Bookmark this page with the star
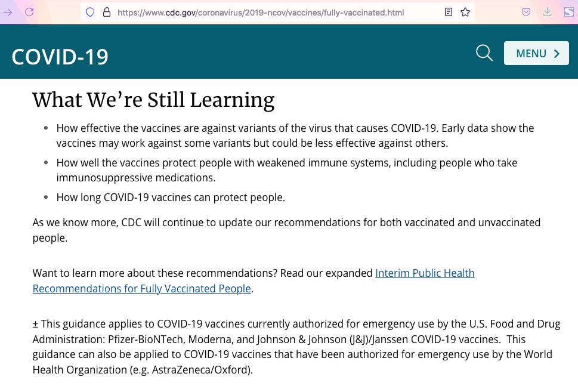Screen dimensions: 578x392 tap(465, 12)
